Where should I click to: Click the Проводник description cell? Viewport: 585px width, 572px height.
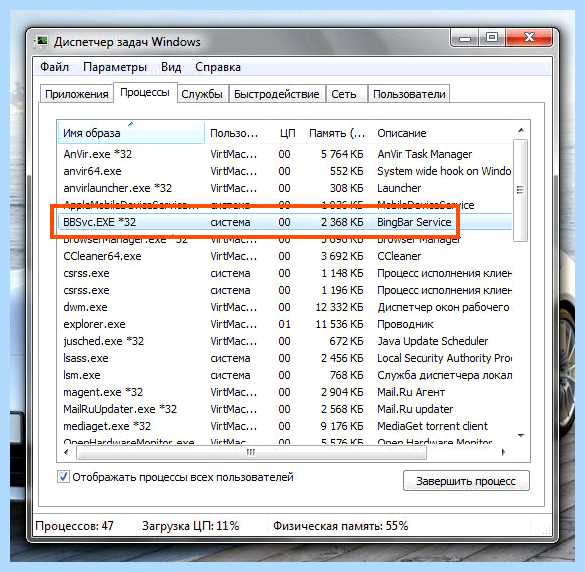pos(405,324)
